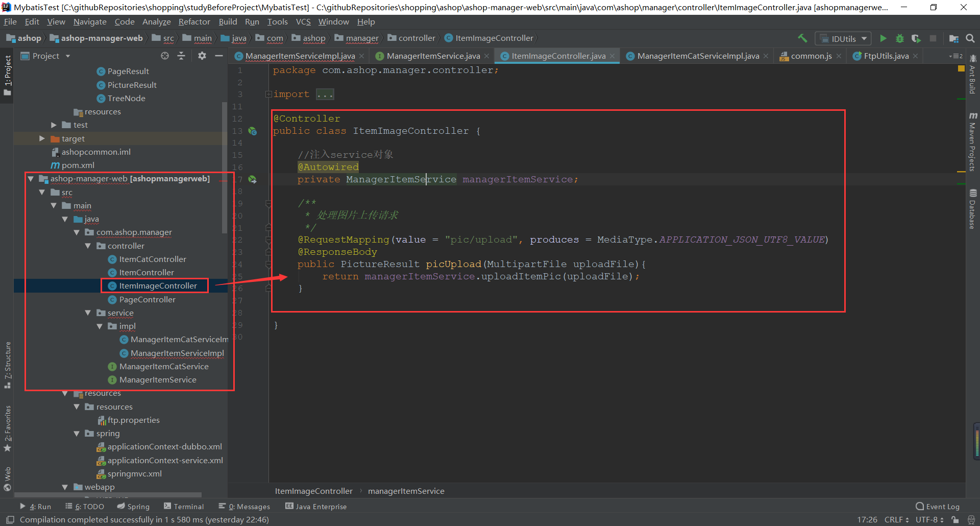Collapse all in Project panel icon
980x526 pixels.
(181, 56)
